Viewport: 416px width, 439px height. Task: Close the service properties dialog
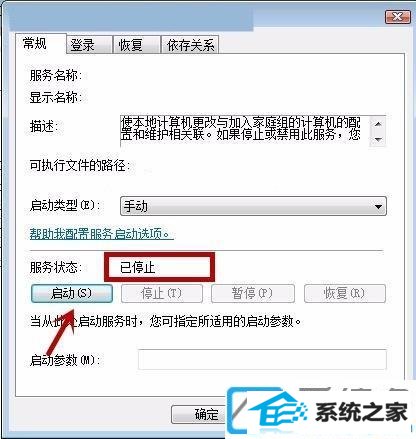click(397, 17)
